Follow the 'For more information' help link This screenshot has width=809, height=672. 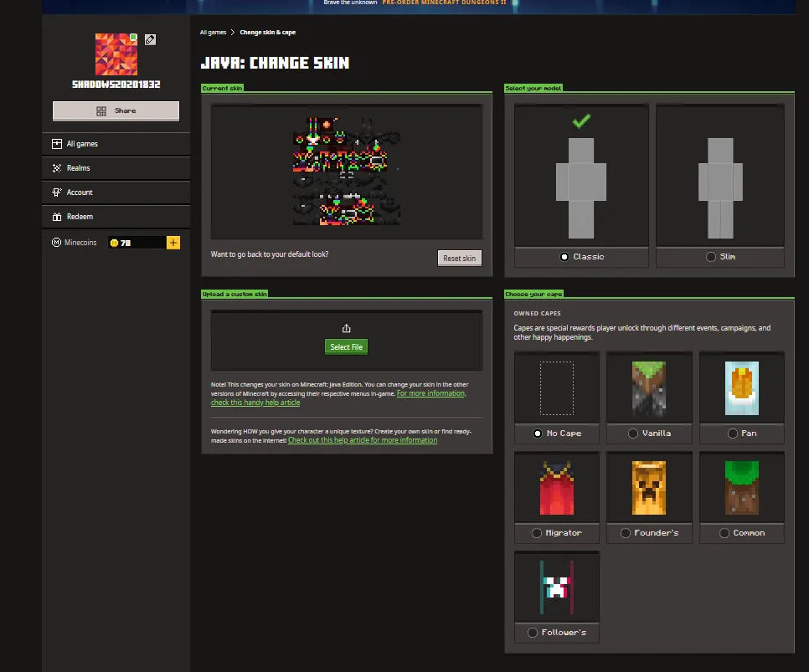(338, 398)
